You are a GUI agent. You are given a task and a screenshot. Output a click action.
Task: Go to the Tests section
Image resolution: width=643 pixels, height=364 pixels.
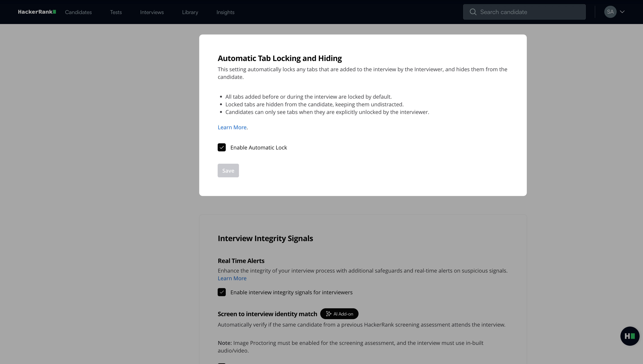[x=116, y=12]
